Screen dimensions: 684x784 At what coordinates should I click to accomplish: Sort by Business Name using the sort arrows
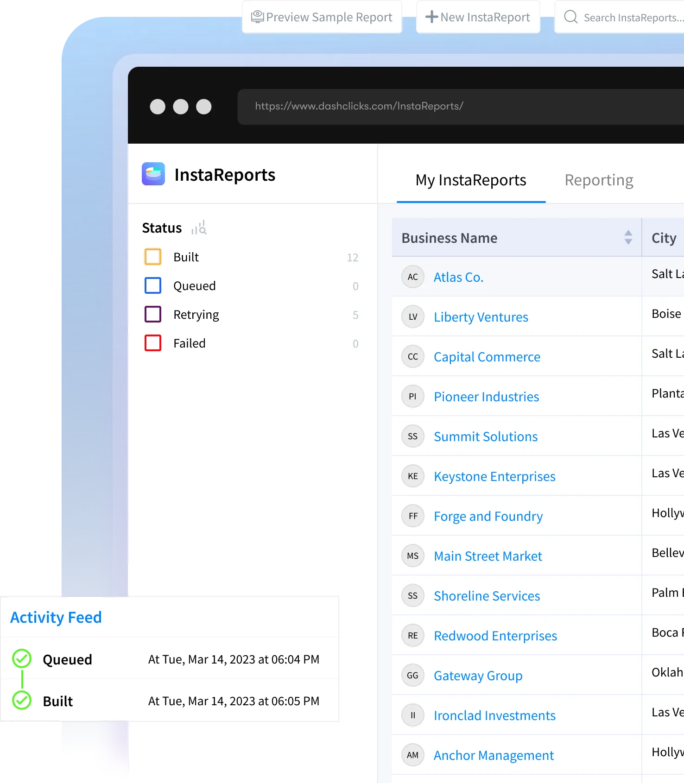click(628, 237)
